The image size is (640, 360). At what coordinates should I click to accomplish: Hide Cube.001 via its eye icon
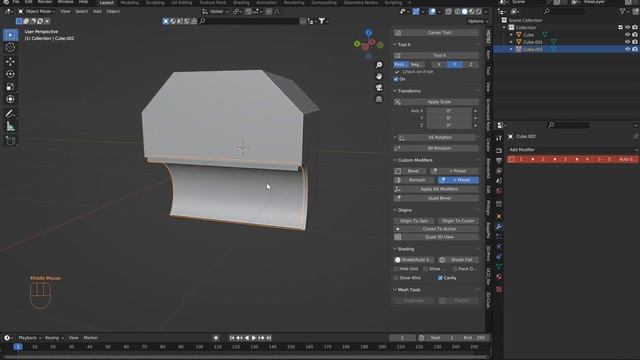(x=628, y=42)
